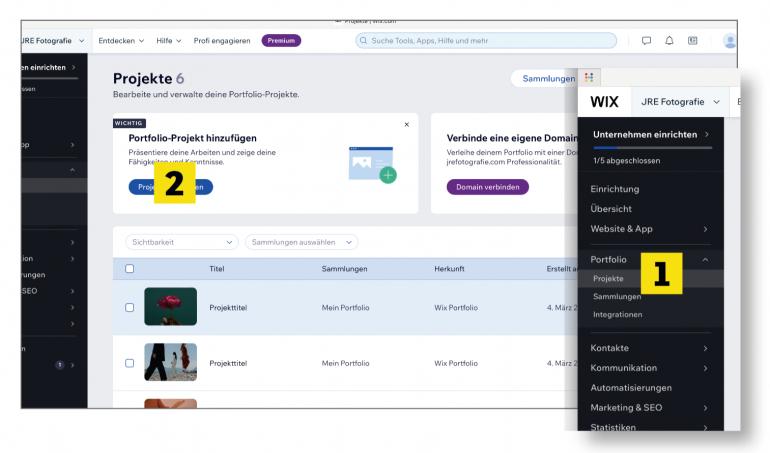Expand the Kommunikation menu chevron
This screenshot has width=770, height=453.
[705, 368]
